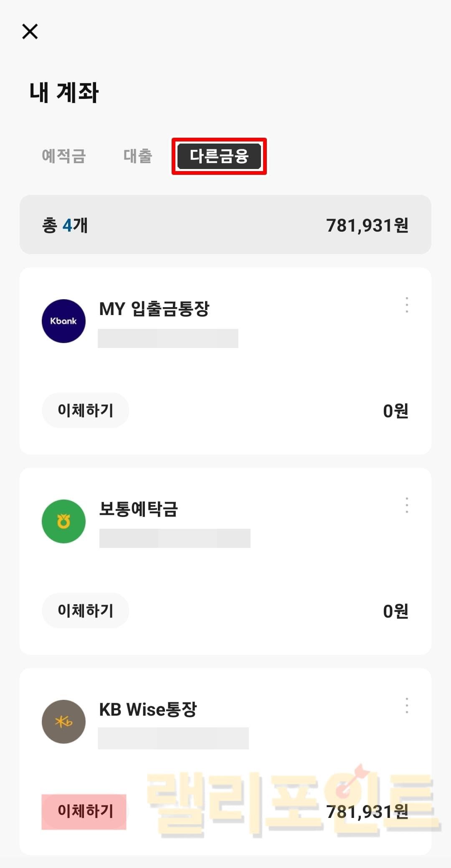451x868 pixels.
Task: Open more options for 보통예탁금
Action: (x=407, y=505)
